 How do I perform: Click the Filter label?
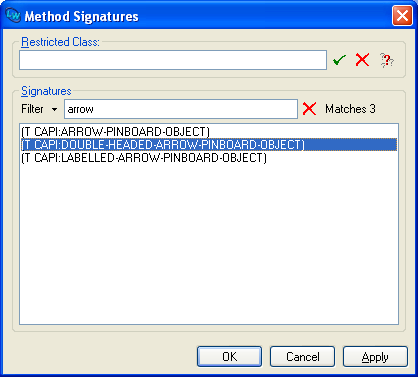[x=32, y=109]
